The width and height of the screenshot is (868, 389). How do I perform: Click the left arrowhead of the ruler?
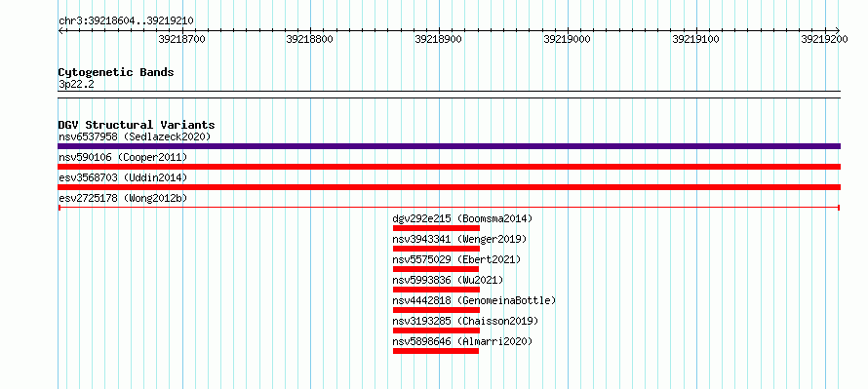(x=60, y=30)
